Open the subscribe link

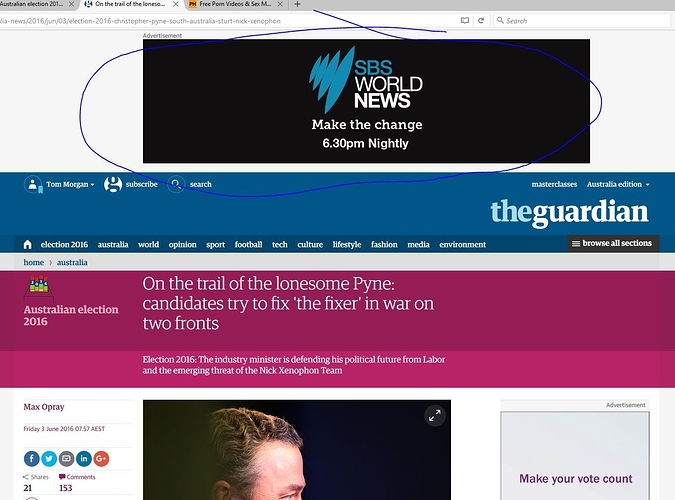point(142,184)
